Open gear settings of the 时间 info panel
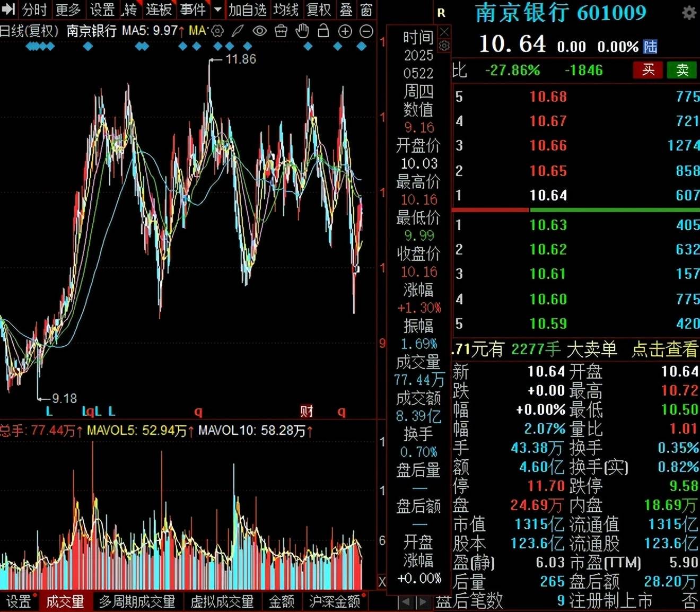The image size is (700, 612). pyautogui.click(x=444, y=46)
